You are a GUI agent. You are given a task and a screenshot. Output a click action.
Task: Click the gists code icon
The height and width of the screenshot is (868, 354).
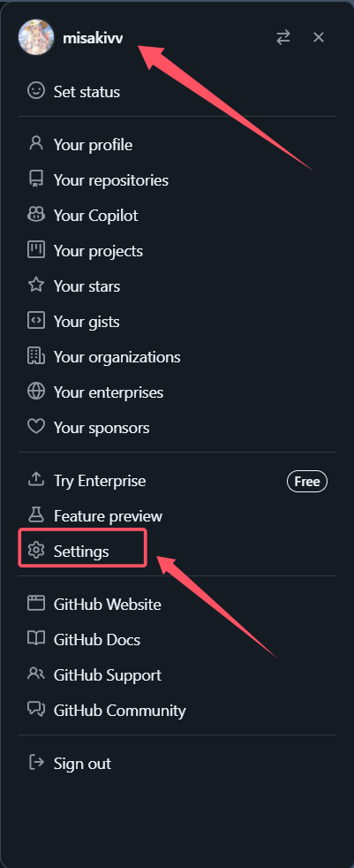[36, 321]
